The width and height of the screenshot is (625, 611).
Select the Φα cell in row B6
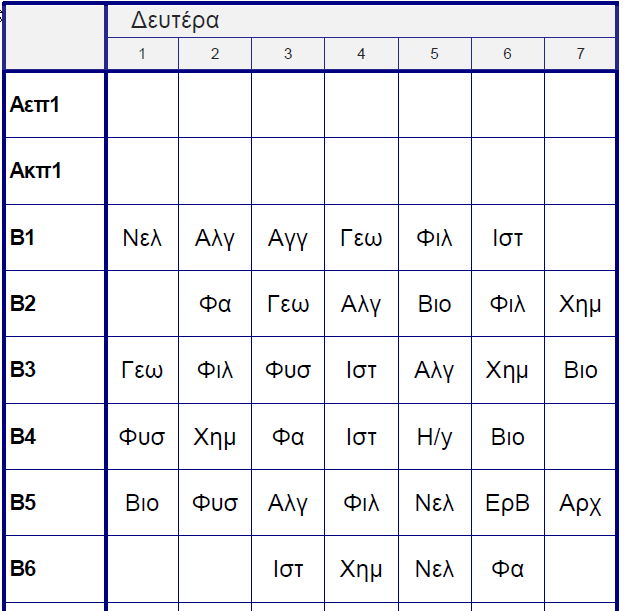(507, 569)
